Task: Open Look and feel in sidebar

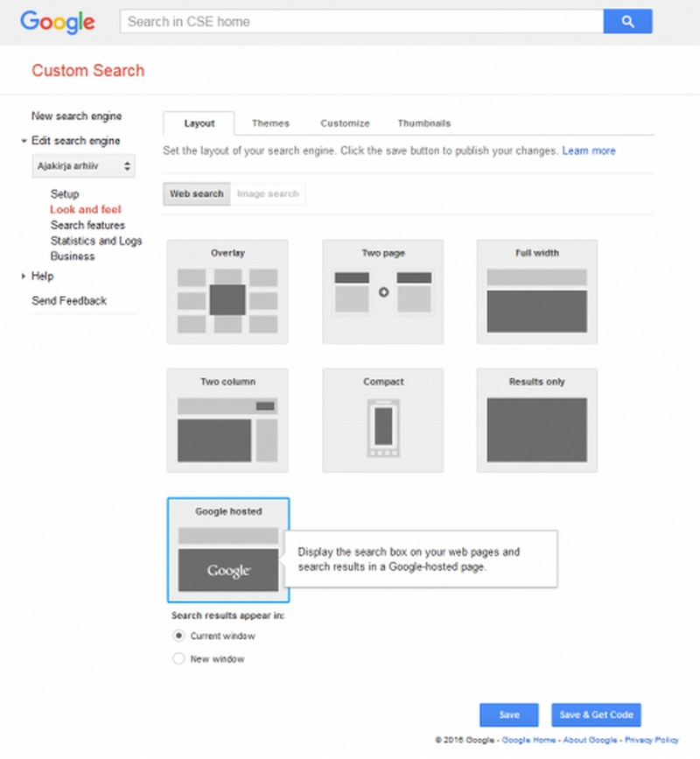Action: tap(86, 209)
